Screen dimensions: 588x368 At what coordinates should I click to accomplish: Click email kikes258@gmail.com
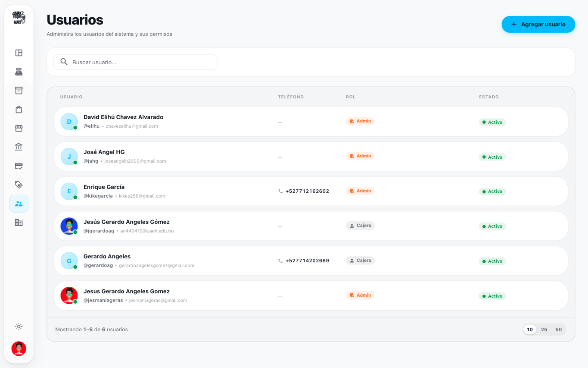tap(142, 196)
